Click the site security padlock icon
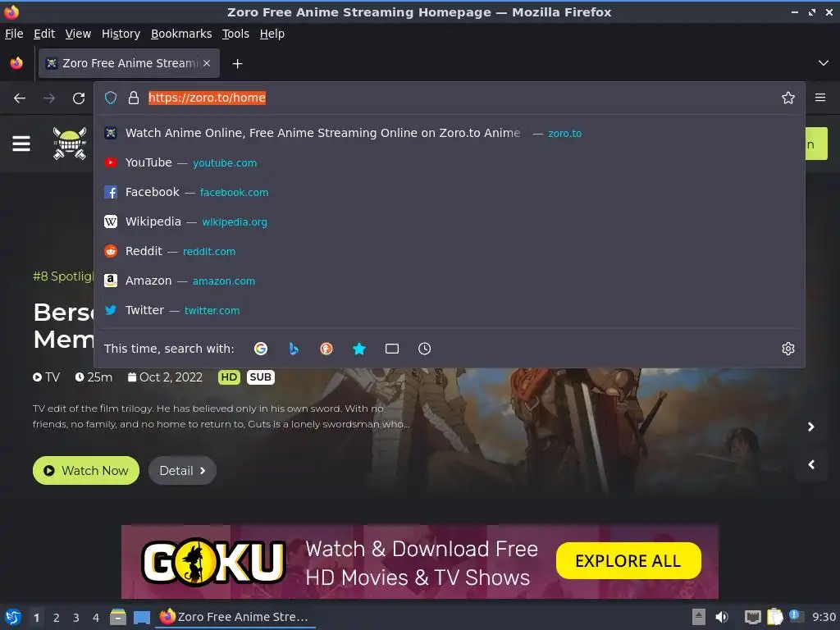840x630 pixels. click(x=134, y=98)
